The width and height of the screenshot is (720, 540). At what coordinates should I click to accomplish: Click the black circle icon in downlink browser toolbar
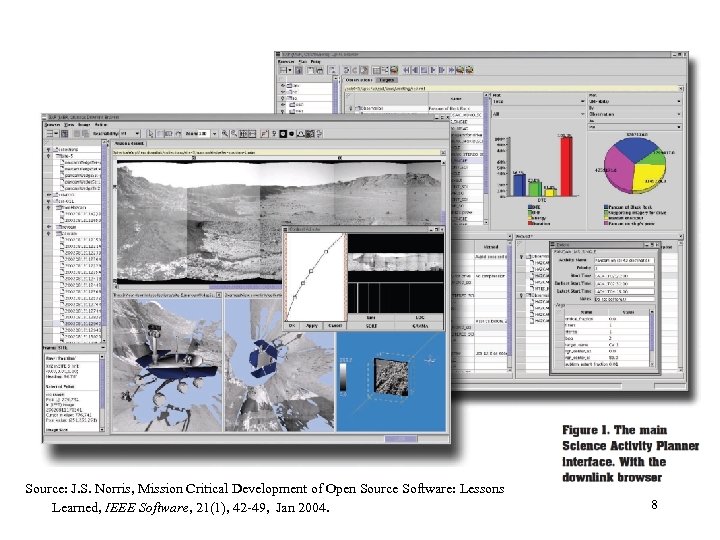(x=291, y=134)
